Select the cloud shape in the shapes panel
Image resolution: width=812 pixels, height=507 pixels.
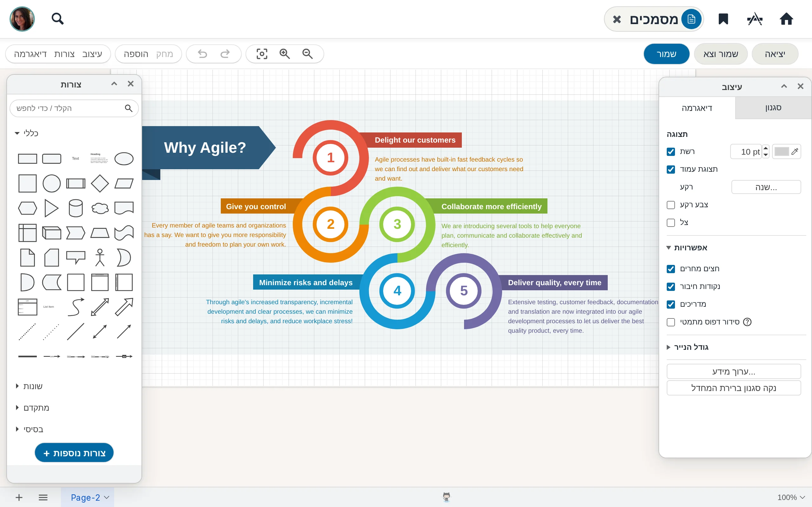[100, 208]
